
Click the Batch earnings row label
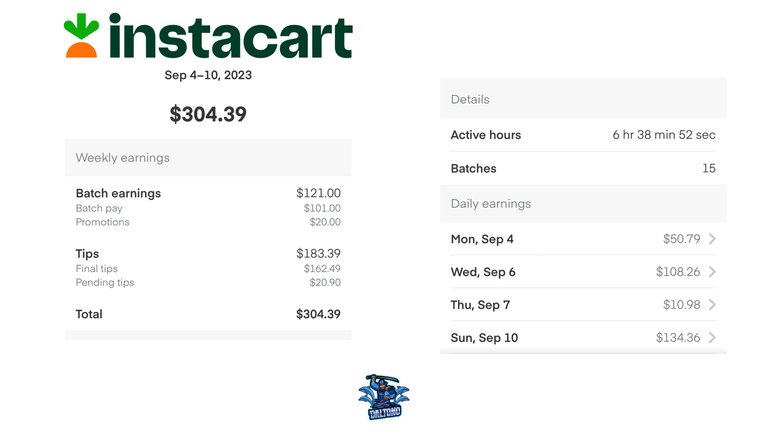click(x=118, y=193)
